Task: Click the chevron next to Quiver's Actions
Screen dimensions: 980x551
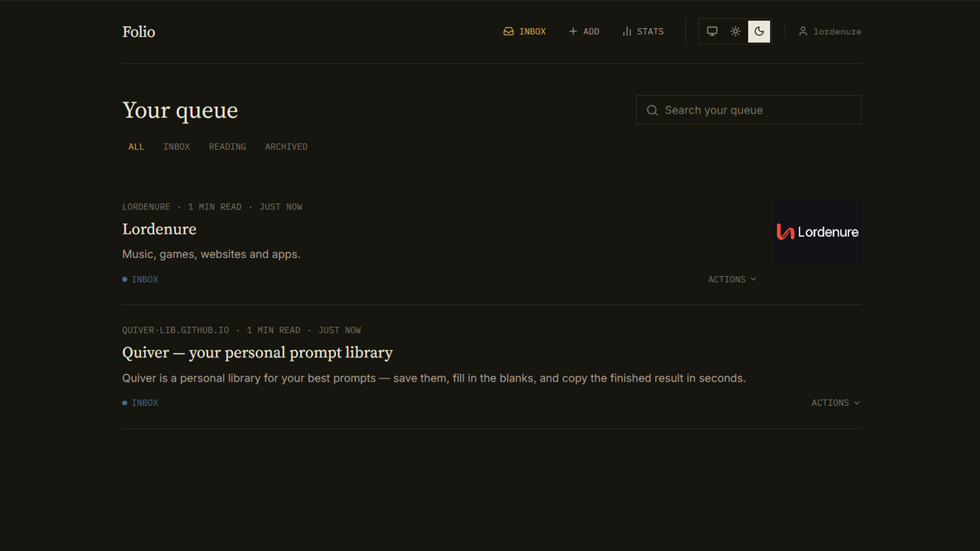Action: click(857, 403)
